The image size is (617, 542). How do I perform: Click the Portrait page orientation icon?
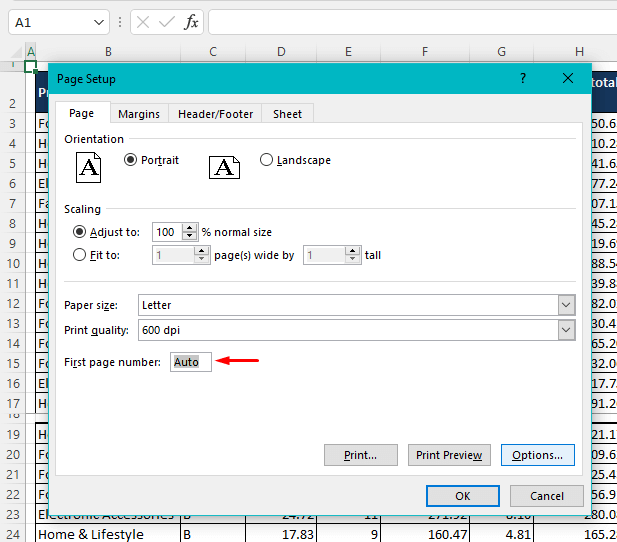pos(89,167)
